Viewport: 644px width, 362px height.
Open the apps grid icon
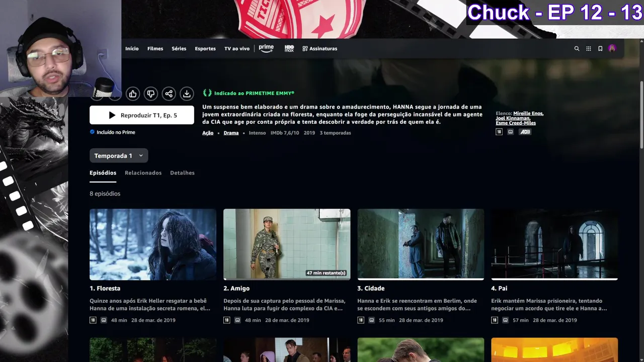[589, 49]
